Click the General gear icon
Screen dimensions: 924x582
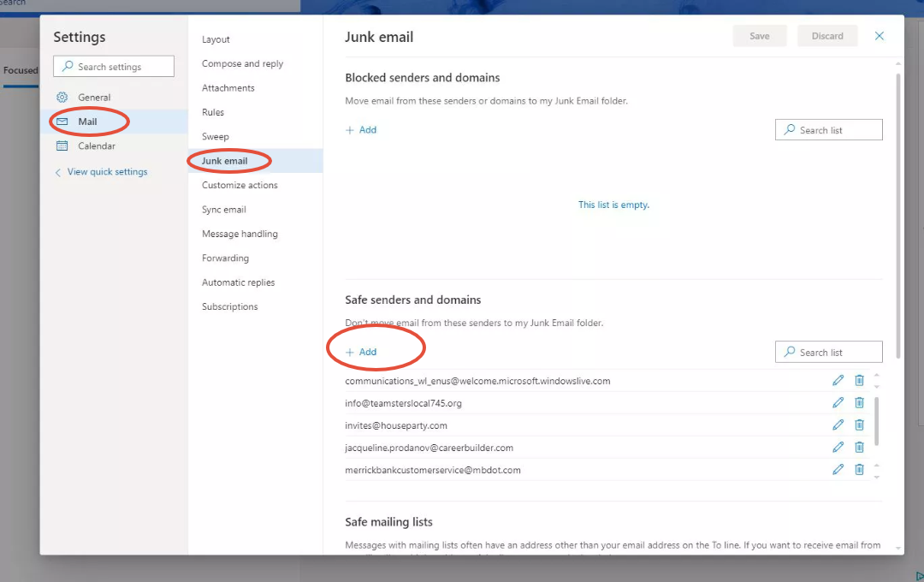click(x=62, y=98)
